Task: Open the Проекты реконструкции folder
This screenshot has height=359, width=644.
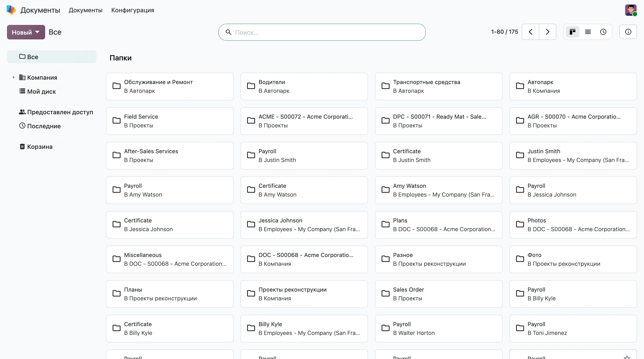Action: pos(304,294)
